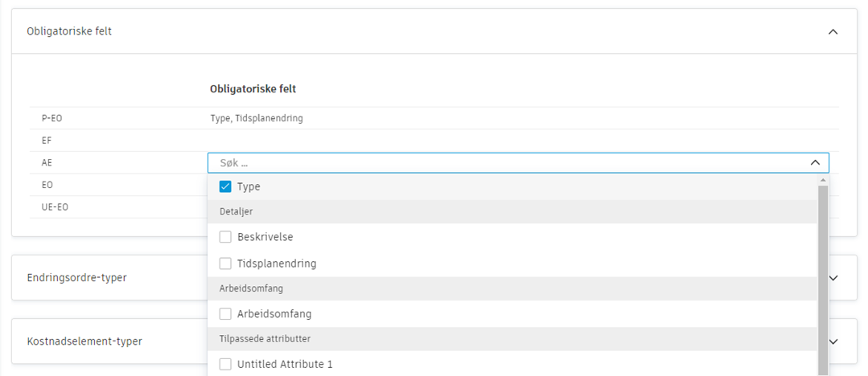868x376 pixels.
Task: Expand the Kostnadselement-typer section chevron
Action: 834,341
